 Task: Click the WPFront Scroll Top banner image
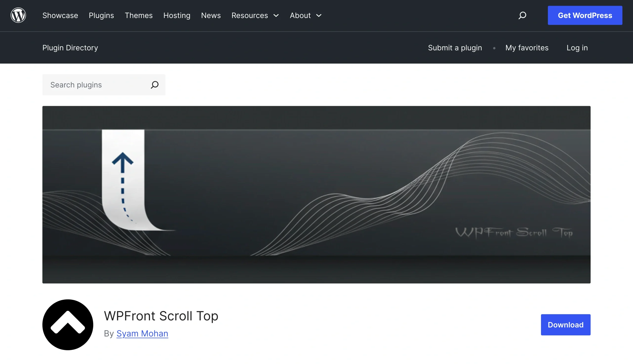[x=316, y=195]
